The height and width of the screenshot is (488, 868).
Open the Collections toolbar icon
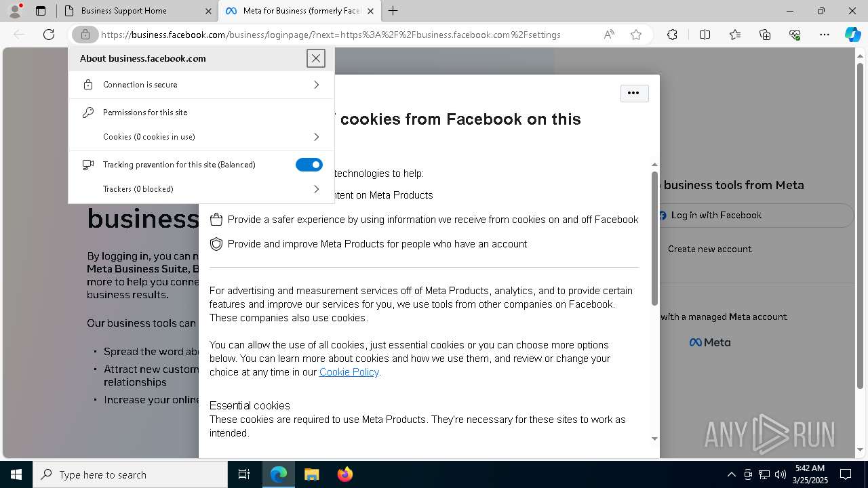click(765, 35)
